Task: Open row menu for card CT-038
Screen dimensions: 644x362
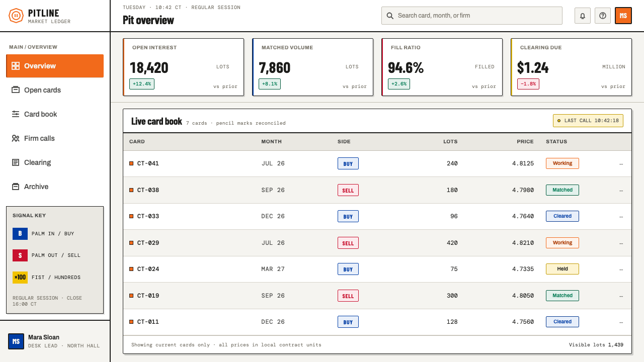Action: tap(621, 190)
